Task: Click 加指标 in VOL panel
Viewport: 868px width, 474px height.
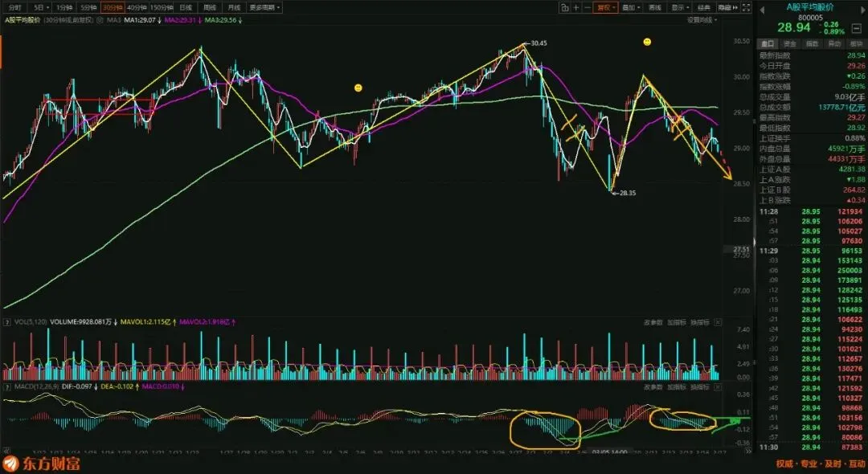Action: coord(677,322)
